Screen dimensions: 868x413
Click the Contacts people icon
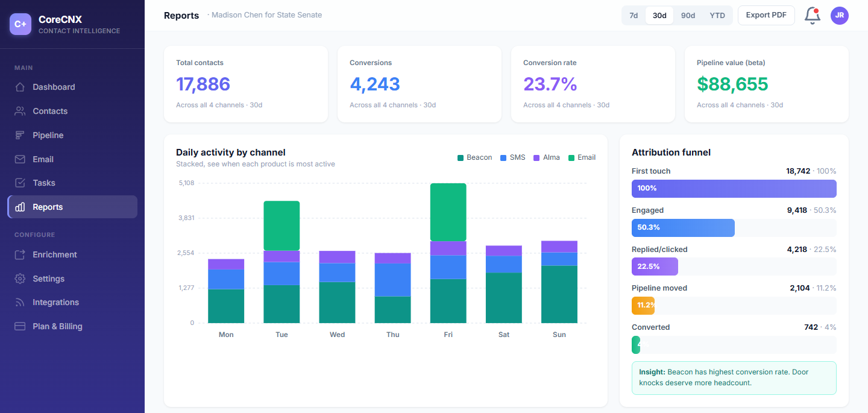pyautogui.click(x=20, y=111)
